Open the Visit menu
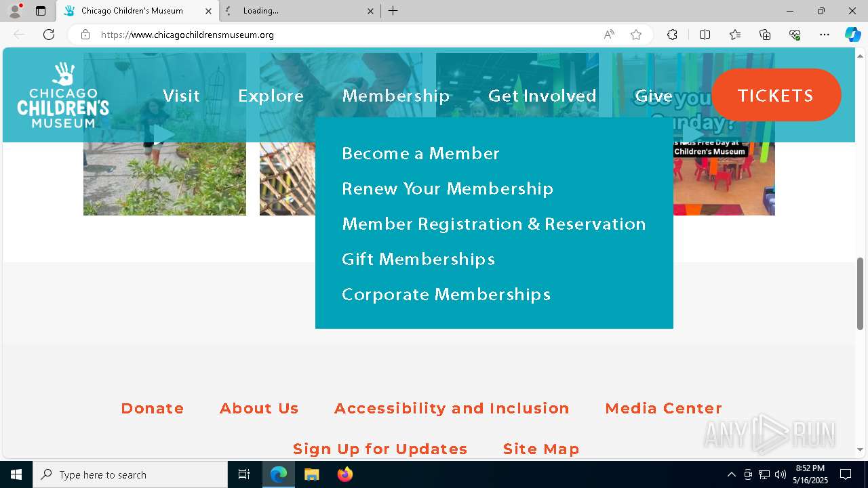 coord(181,96)
